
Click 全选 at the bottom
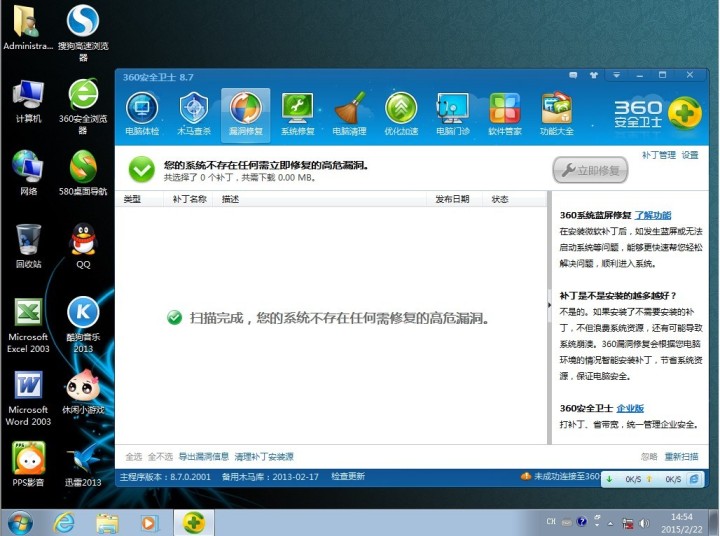134,457
